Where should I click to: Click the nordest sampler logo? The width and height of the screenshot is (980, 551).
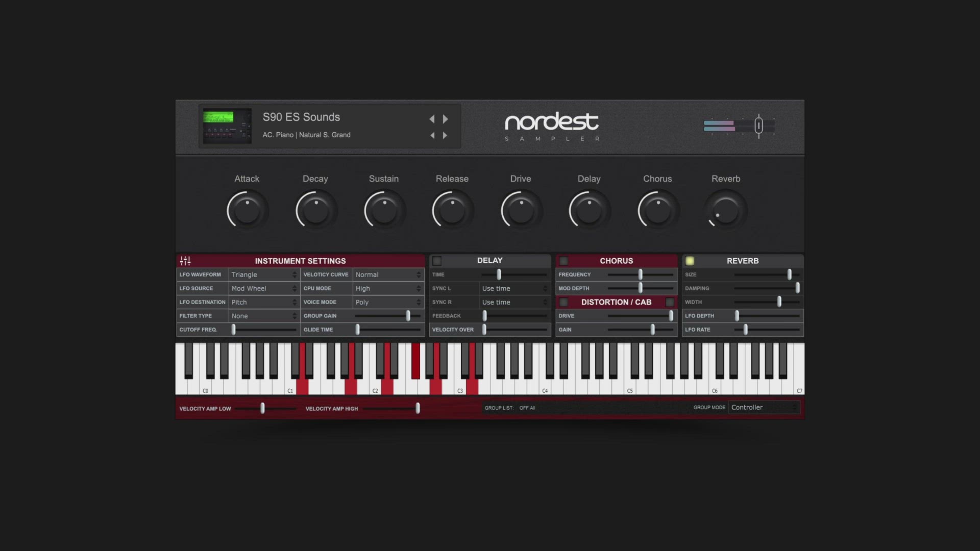(552, 126)
